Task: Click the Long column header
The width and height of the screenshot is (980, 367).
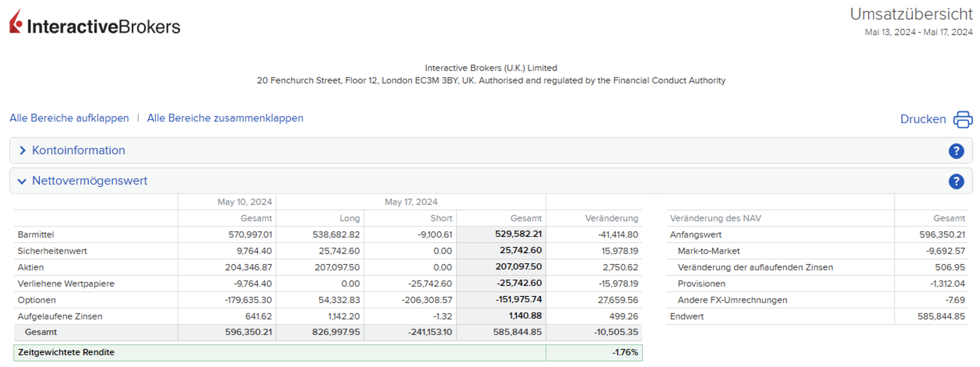Action: (x=349, y=218)
